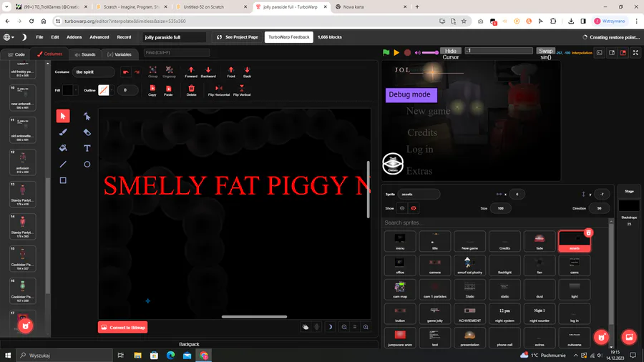
Task: Open the Outline color dropdown
Action: pyautogui.click(x=112, y=90)
